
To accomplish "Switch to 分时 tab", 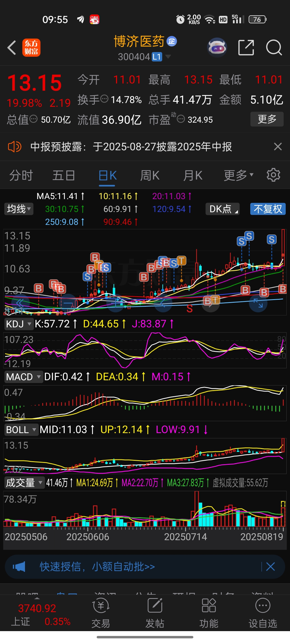I will click(21, 175).
